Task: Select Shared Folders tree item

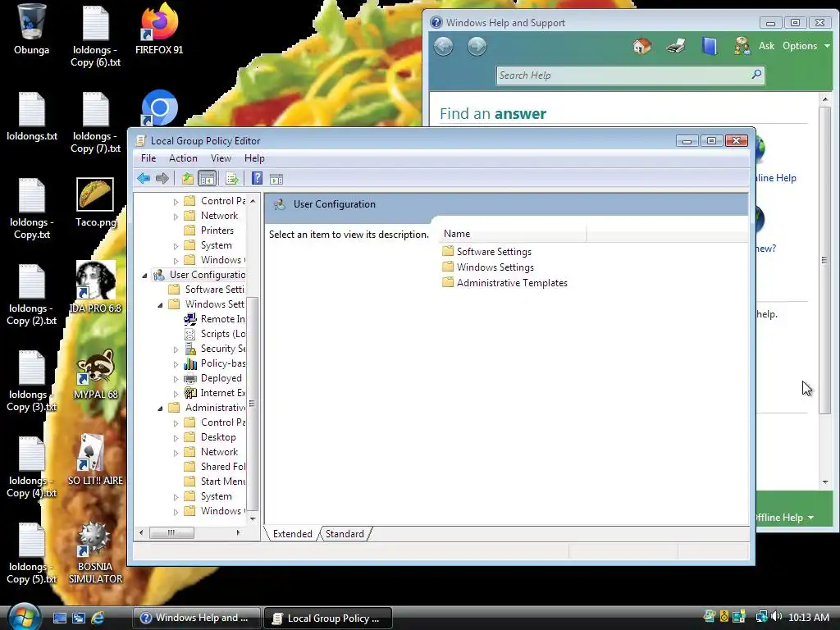Action: click(215, 467)
